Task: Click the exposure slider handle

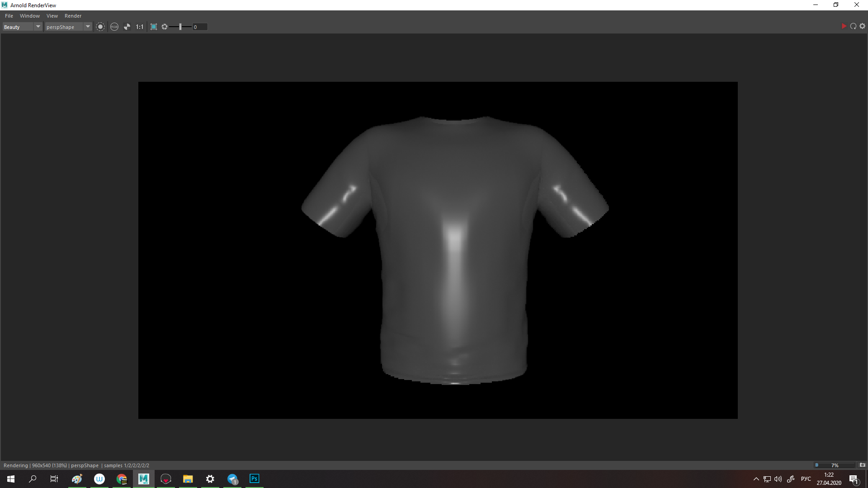Action: click(180, 27)
